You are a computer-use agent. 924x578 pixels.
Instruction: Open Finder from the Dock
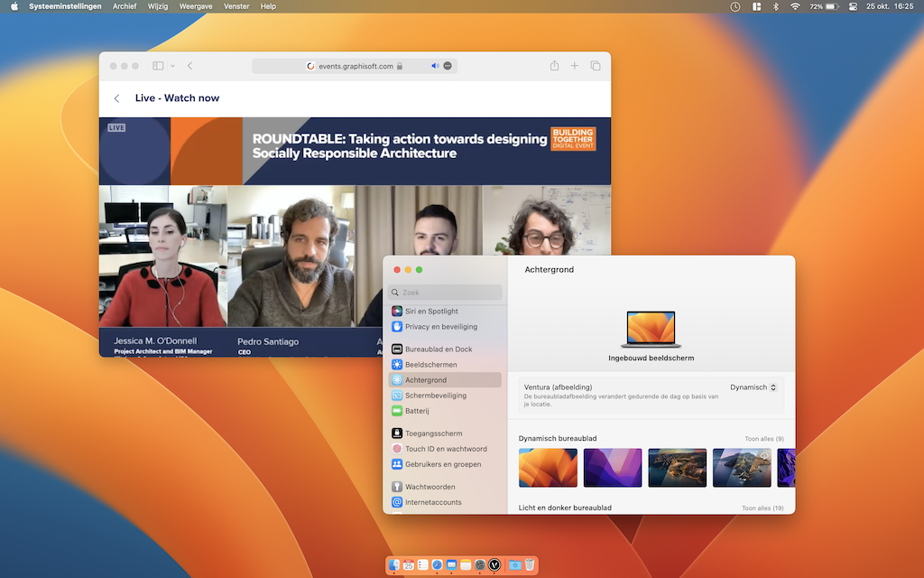[394, 565]
